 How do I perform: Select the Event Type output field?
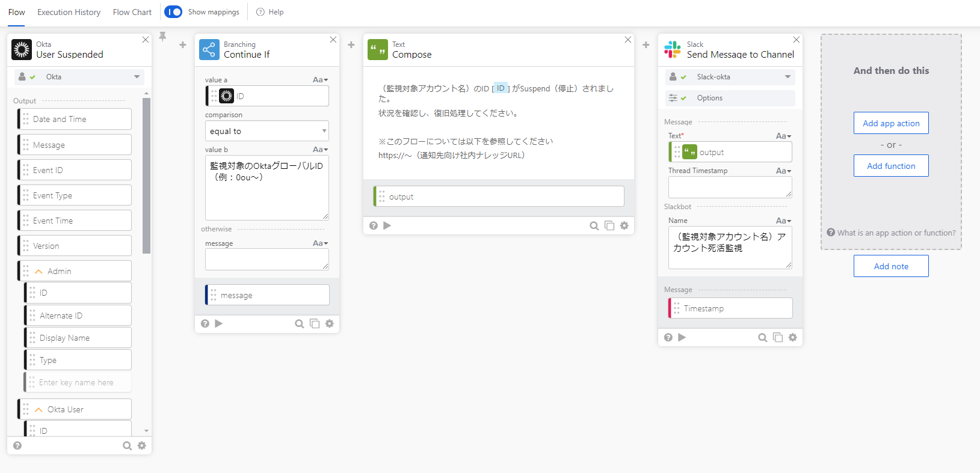[75, 195]
